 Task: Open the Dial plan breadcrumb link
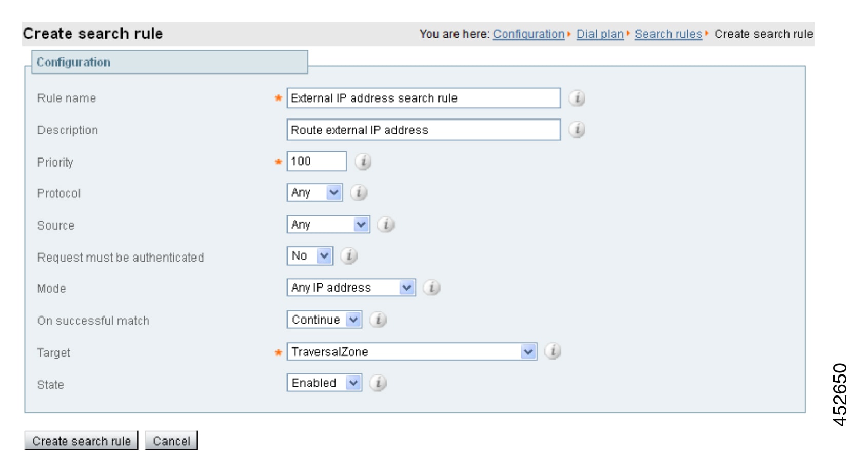[600, 34]
